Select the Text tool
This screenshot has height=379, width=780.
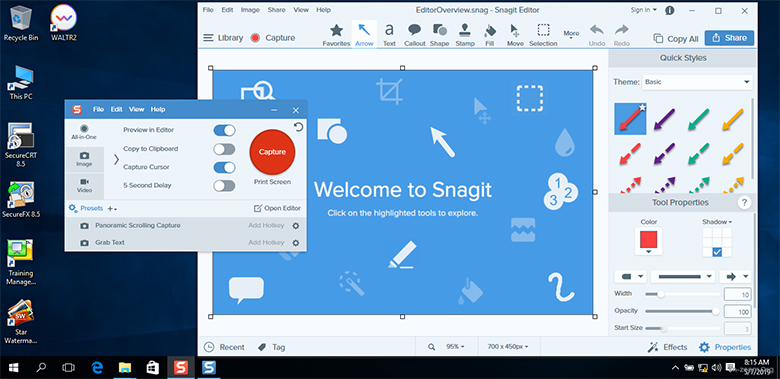tap(389, 34)
